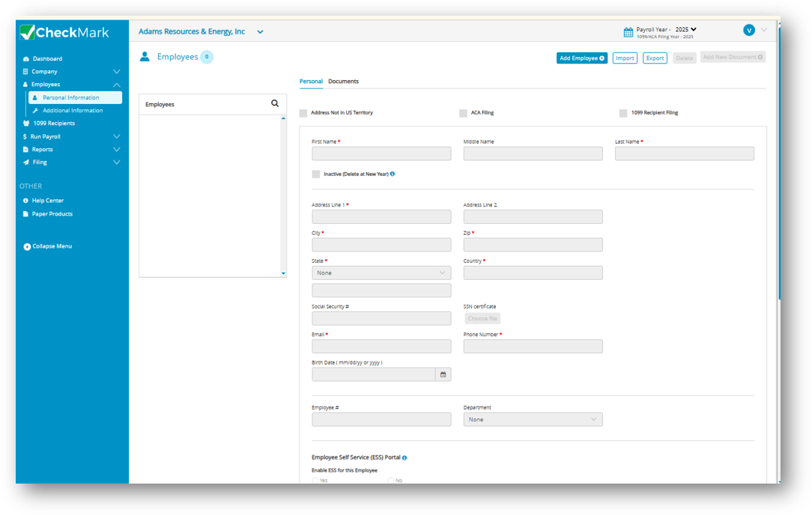
Task: Click Choose file for SSN certificate
Action: click(482, 319)
